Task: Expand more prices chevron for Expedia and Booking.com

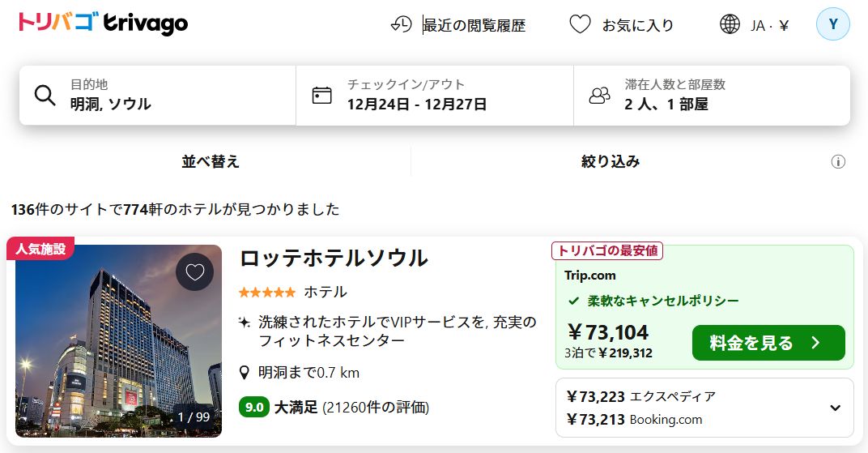Action: (x=836, y=408)
